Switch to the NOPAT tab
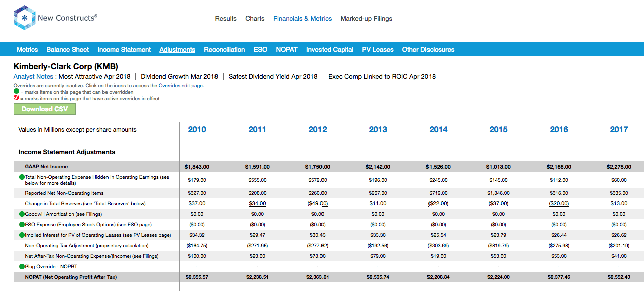Viewport: 644px width, 291px height. coord(287,49)
